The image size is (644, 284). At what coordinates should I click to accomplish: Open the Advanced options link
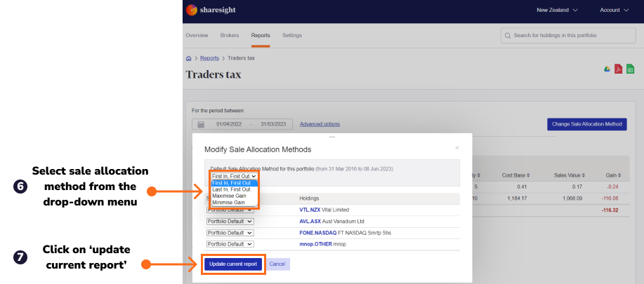(x=320, y=124)
